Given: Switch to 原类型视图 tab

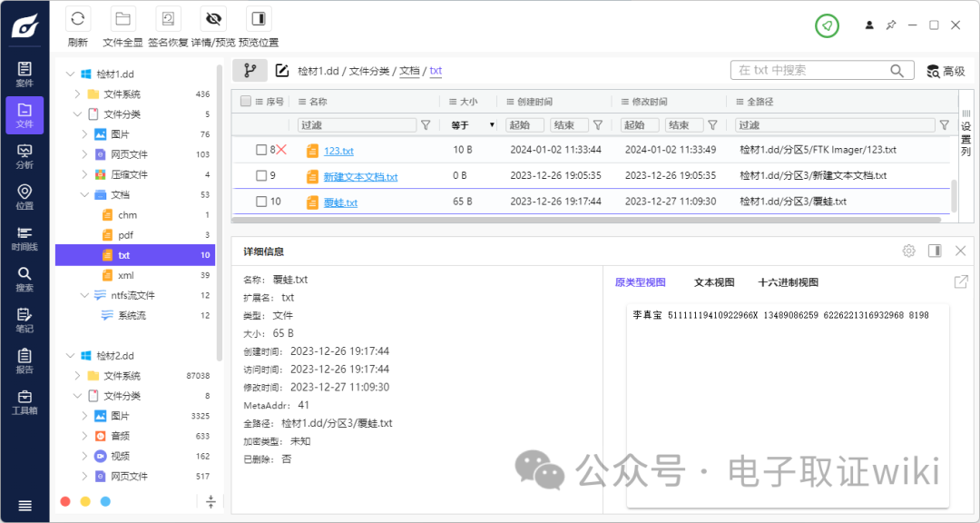Looking at the screenshot, I should point(640,282).
